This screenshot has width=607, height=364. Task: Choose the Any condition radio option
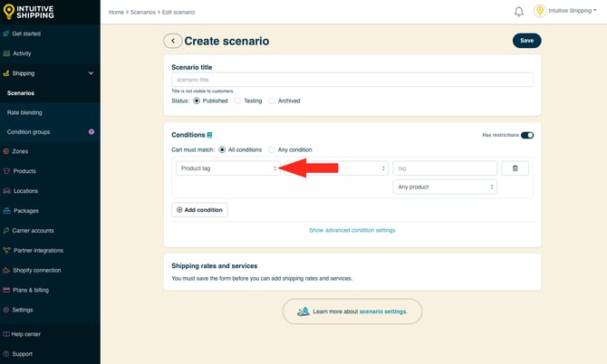tap(272, 149)
